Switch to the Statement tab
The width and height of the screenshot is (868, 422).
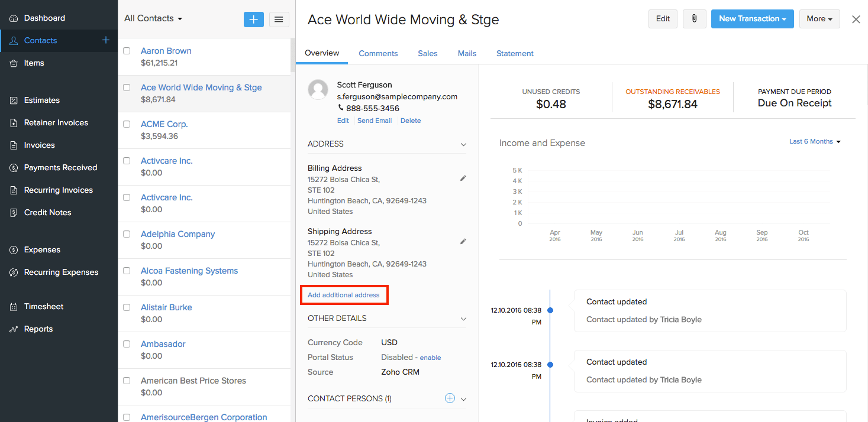tap(515, 53)
